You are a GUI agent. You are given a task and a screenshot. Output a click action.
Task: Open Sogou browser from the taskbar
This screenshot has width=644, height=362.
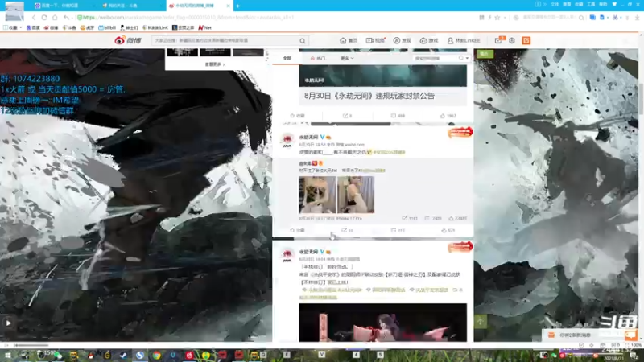point(140,355)
